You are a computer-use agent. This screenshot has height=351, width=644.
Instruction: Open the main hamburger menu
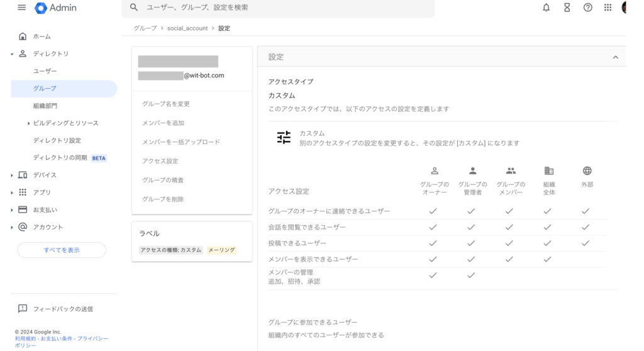point(21,8)
